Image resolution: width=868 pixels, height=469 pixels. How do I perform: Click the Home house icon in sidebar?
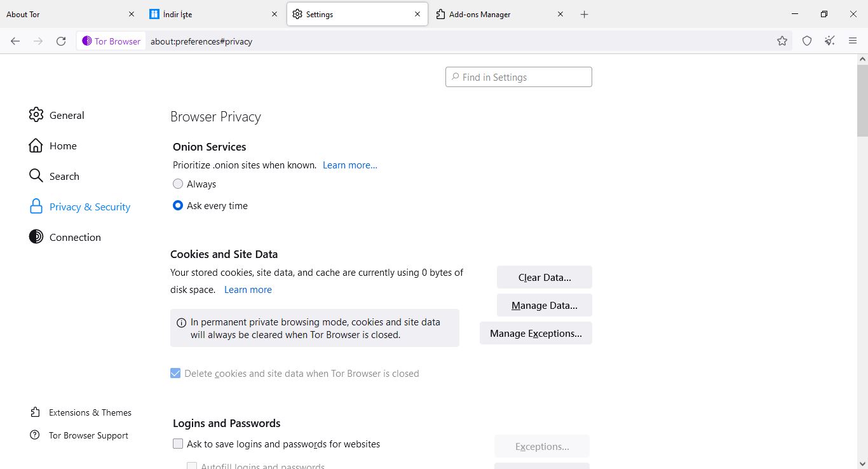click(36, 146)
